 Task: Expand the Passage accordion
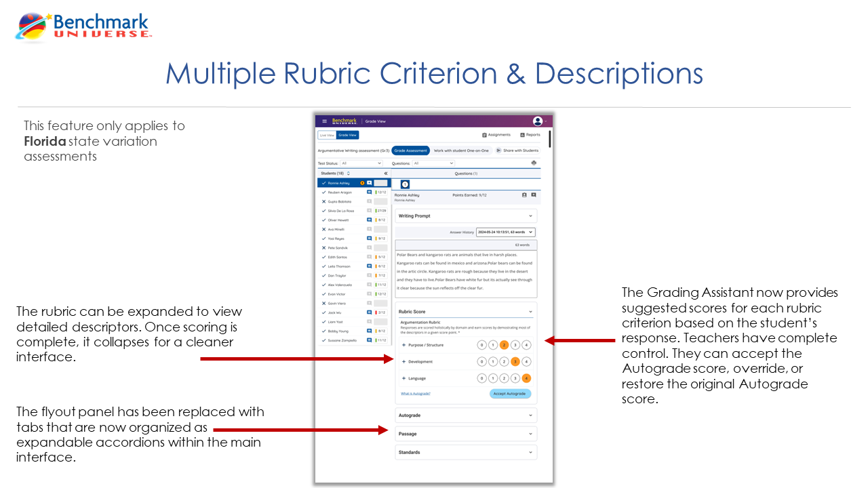coord(466,434)
